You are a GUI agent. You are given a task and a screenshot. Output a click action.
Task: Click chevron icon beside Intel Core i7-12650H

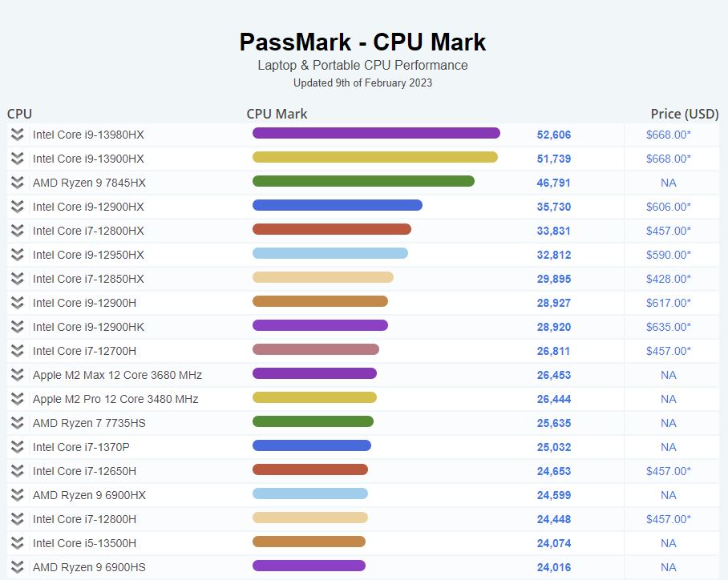click(x=18, y=471)
